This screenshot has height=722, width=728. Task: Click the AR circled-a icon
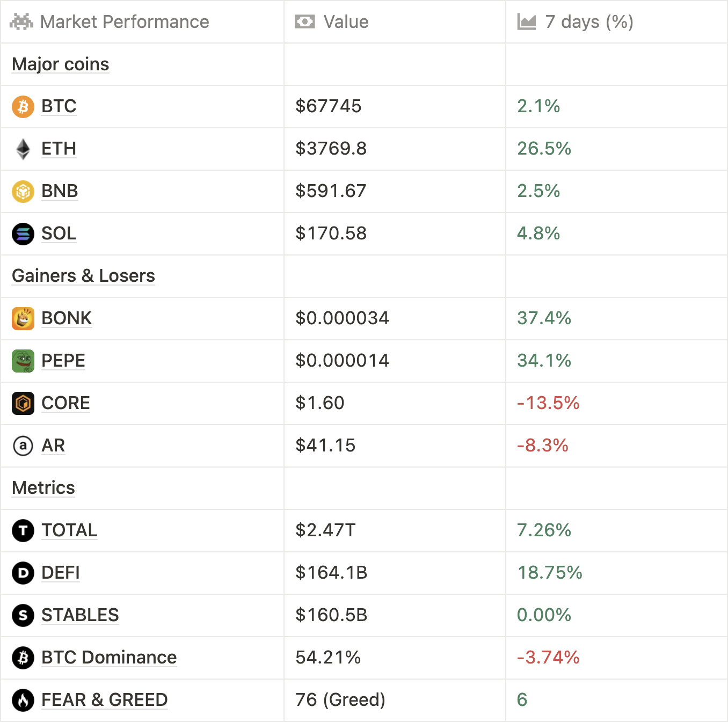[23, 446]
